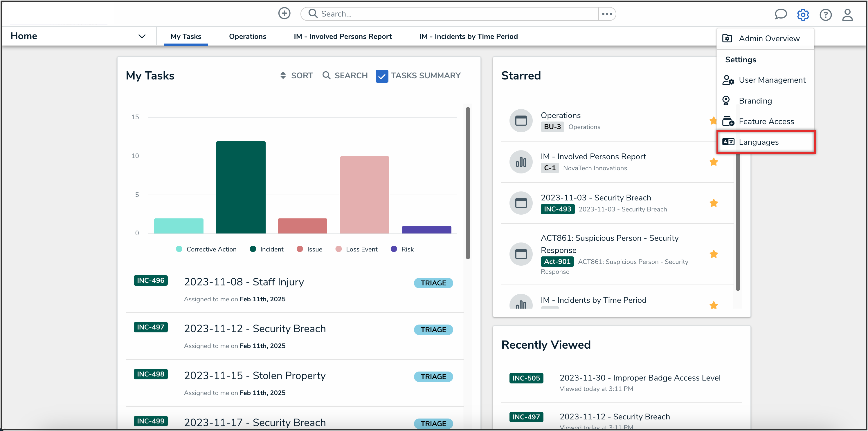The width and height of the screenshot is (868, 431).
Task: Unstar IM - Involved Persons Report
Action: 713,162
